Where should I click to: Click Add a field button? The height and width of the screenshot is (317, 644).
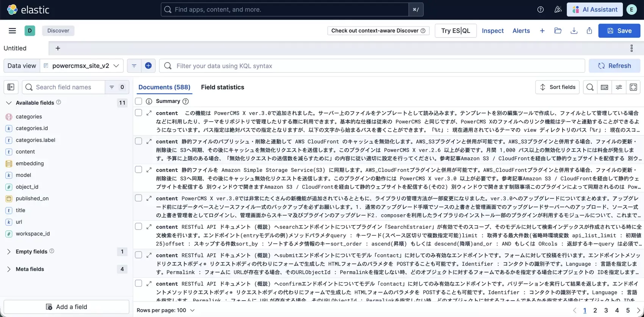pos(66,307)
